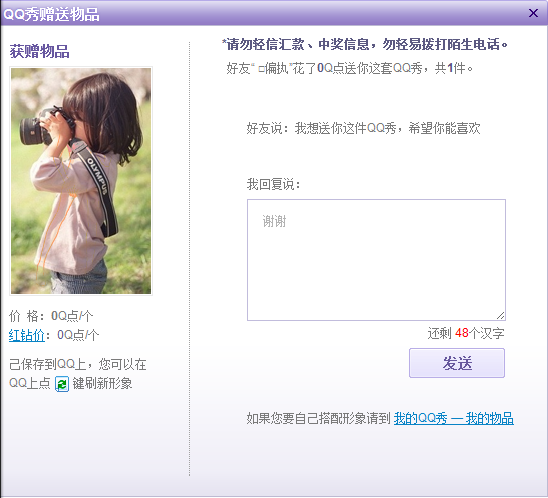Screen dimensions: 548x498
Task: Click the 好友说 gift message text
Action: [363, 128]
